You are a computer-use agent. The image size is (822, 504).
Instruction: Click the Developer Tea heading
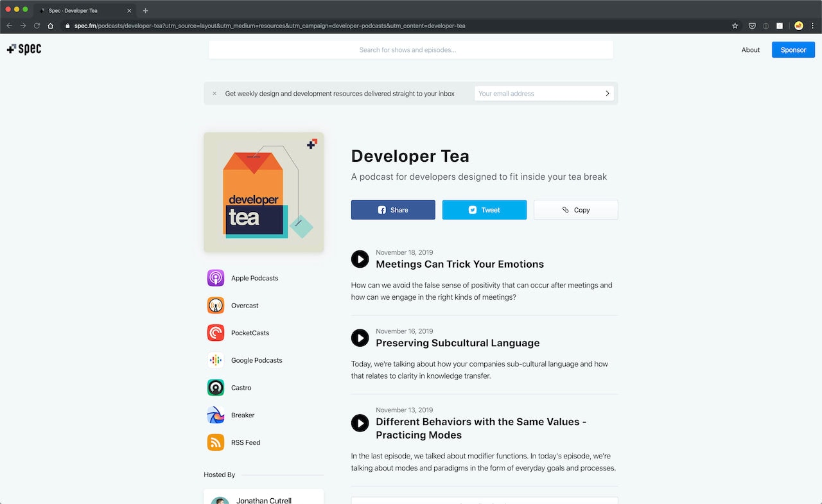pos(410,156)
